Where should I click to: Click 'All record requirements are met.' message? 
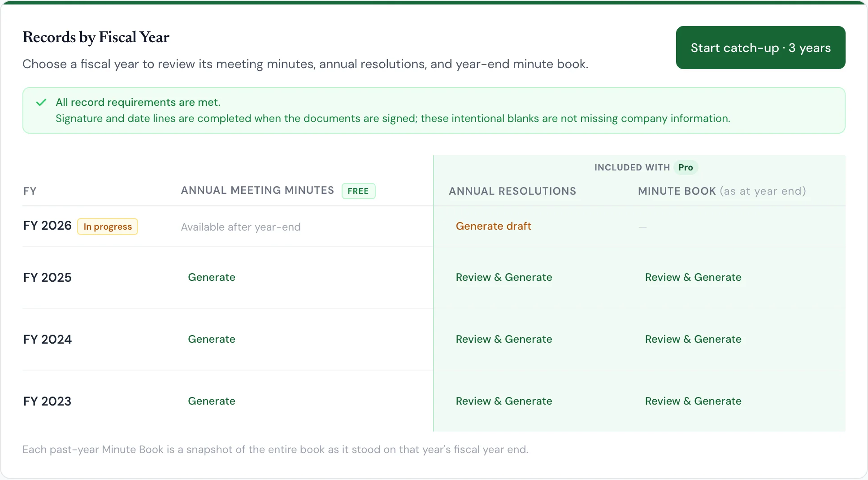pyautogui.click(x=138, y=102)
